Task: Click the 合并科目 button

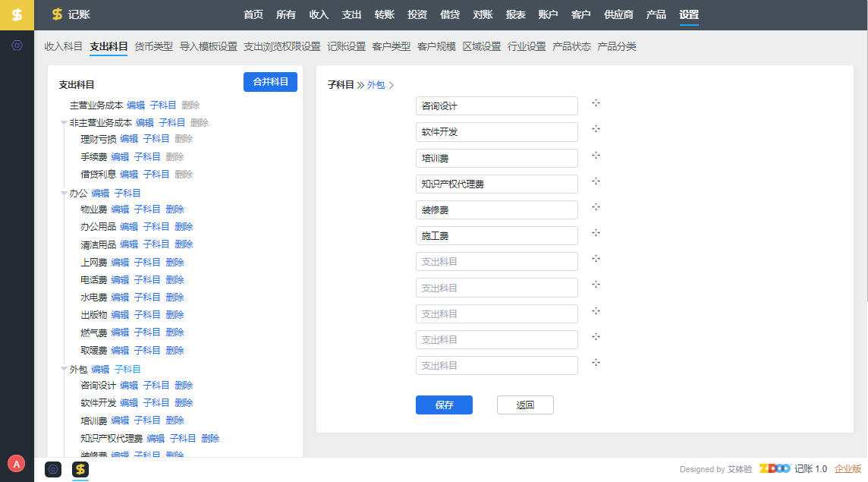Action: coord(270,82)
